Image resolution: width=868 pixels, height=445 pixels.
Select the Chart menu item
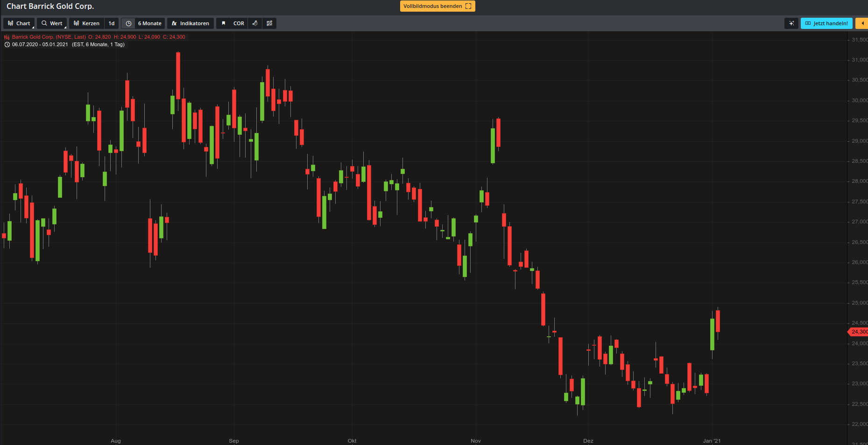click(x=19, y=23)
